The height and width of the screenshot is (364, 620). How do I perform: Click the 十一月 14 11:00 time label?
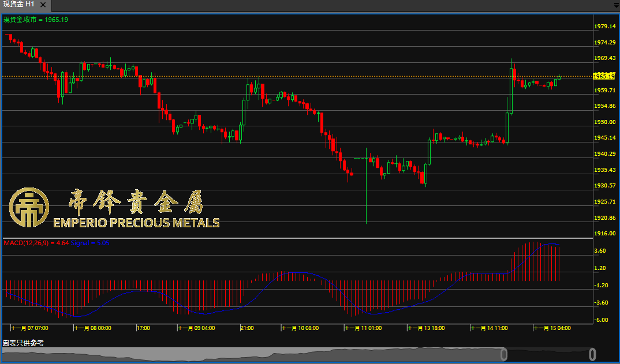tap(489, 328)
